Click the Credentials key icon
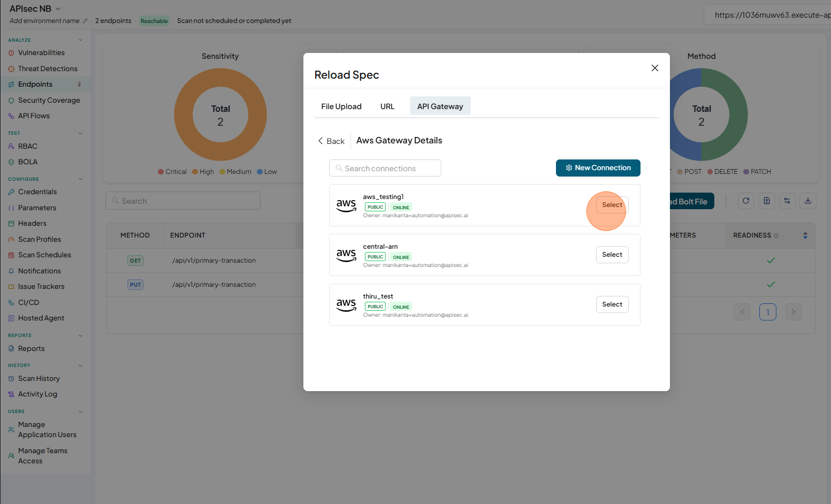The image size is (831, 504). (x=11, y=192)
